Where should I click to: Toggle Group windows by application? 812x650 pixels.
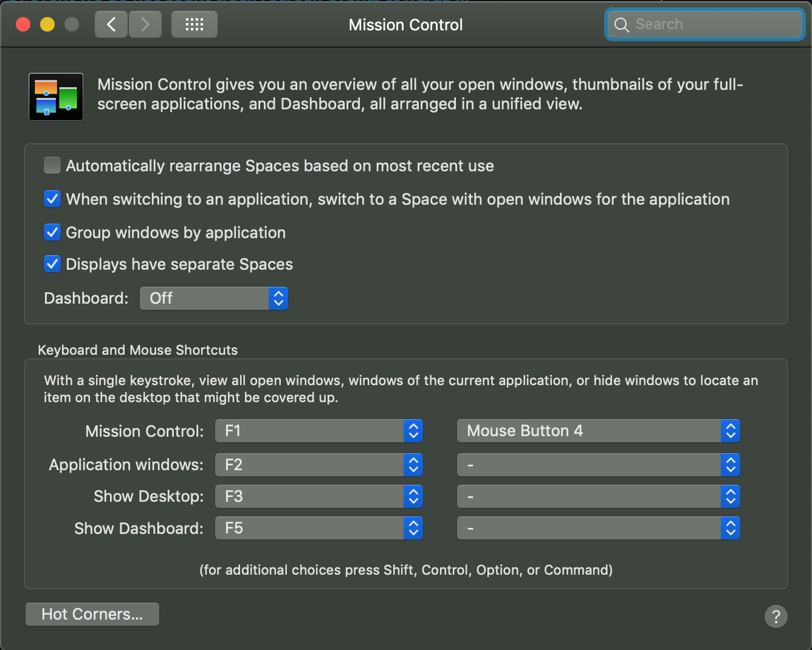52,232
